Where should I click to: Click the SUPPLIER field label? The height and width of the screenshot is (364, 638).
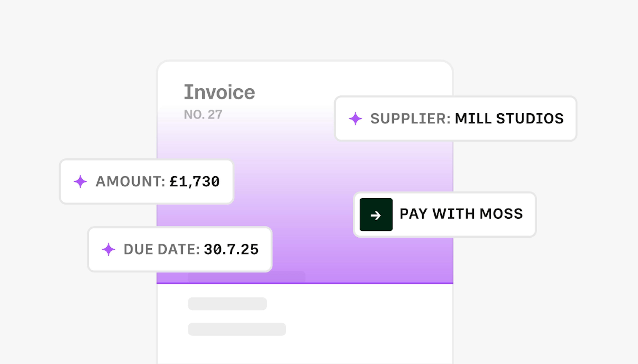[x=410, y=118]
